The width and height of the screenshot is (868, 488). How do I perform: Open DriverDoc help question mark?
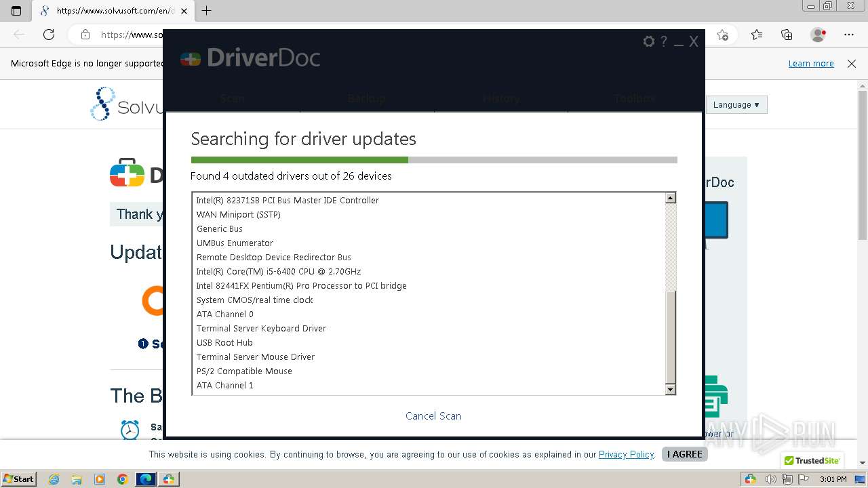coord(664,42)
